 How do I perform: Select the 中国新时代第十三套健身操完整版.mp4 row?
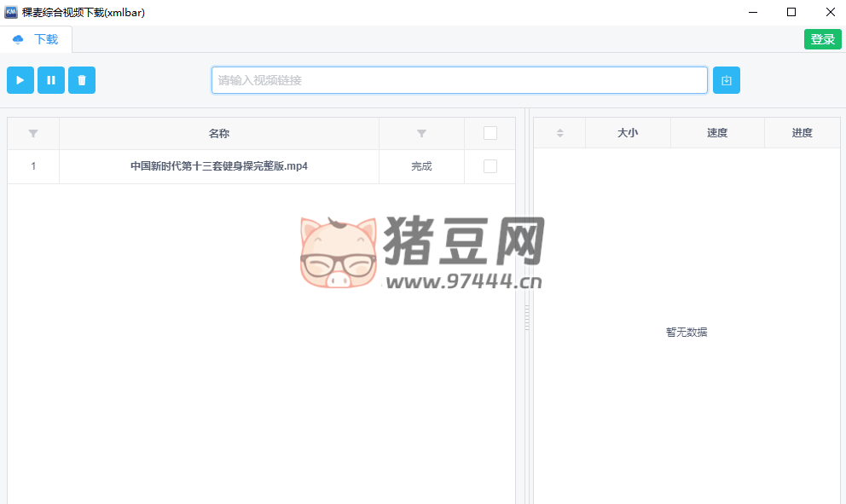click(218, 166)
